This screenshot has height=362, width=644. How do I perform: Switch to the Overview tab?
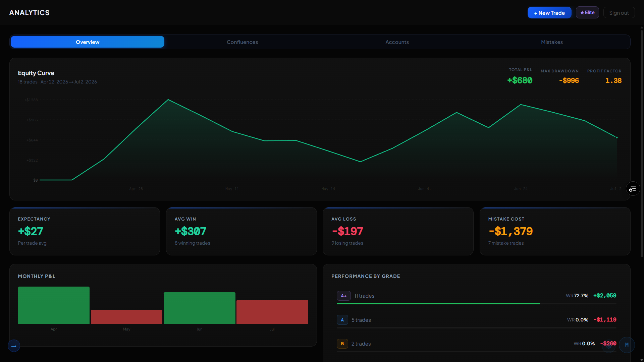tap(88, 42)
